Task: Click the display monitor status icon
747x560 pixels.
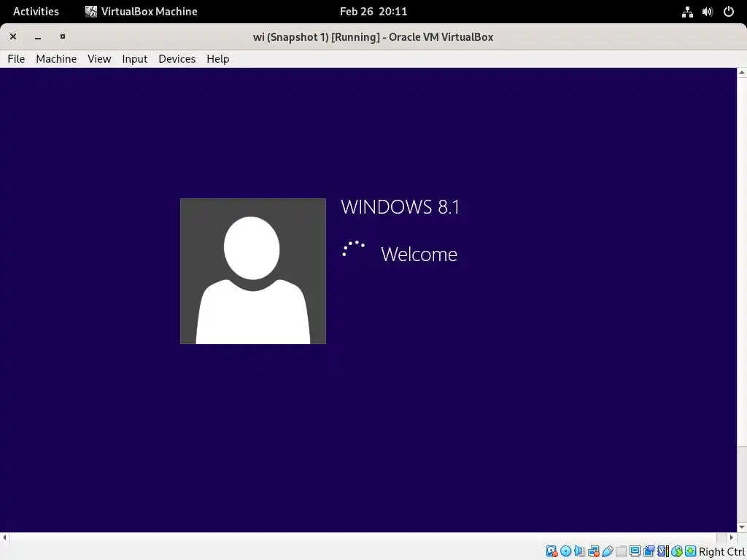Action: 635,551
